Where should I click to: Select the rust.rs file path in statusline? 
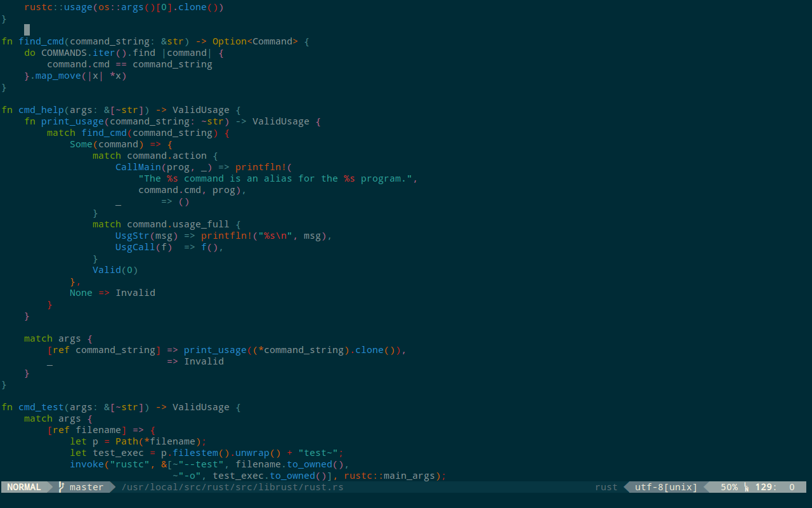[x=232, y=487]
